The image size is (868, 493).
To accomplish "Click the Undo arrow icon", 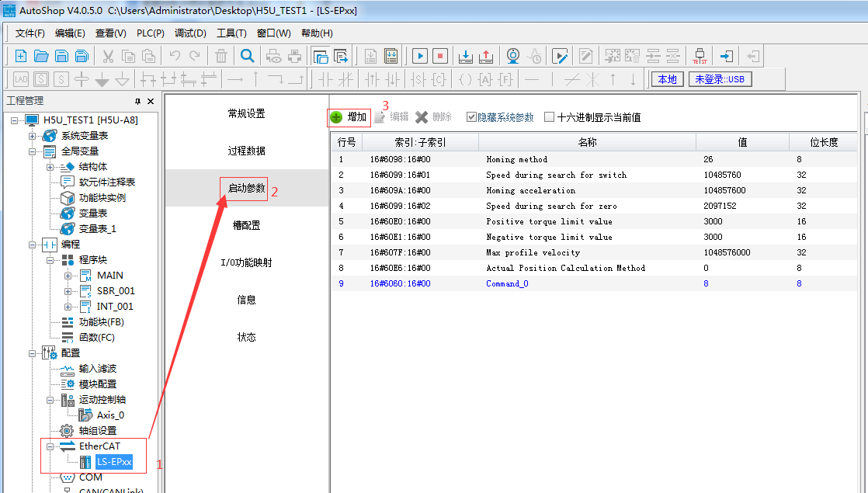I will click(175, 56).
